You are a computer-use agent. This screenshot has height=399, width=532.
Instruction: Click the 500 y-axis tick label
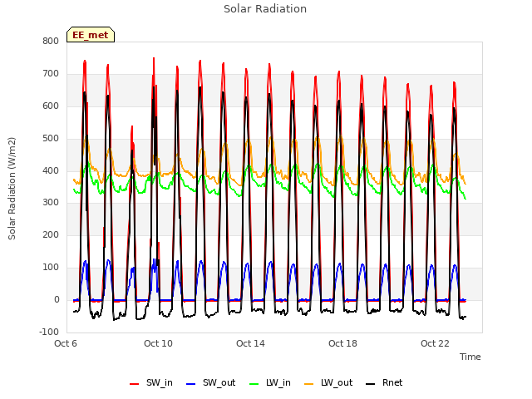(51, 138)
